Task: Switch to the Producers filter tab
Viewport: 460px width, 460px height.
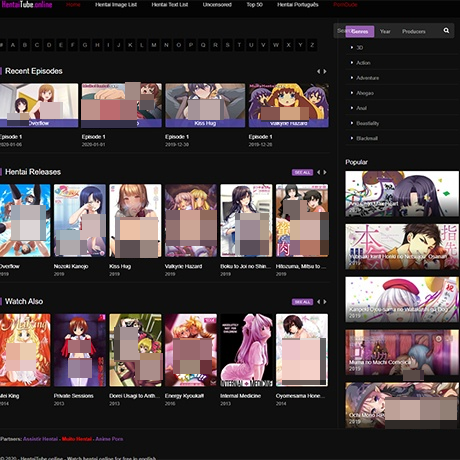Action: pyautogui.click(x=414, y=31)
